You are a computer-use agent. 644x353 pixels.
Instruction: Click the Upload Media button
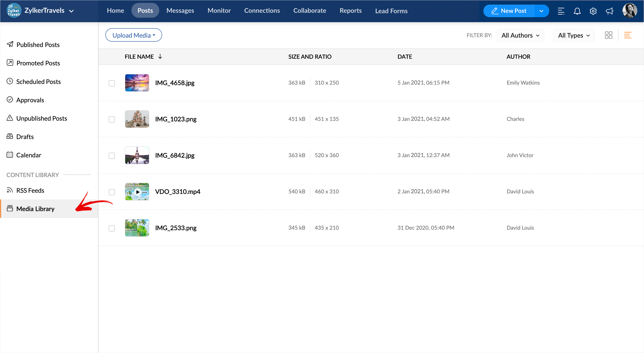(133, 35)
